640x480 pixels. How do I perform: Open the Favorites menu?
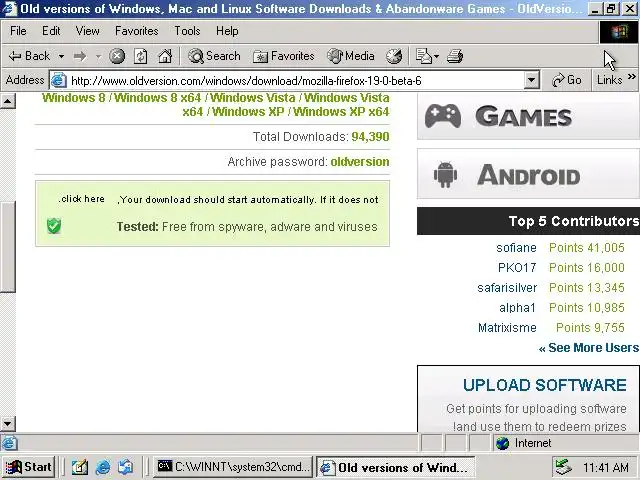click(x=137, y=31)
